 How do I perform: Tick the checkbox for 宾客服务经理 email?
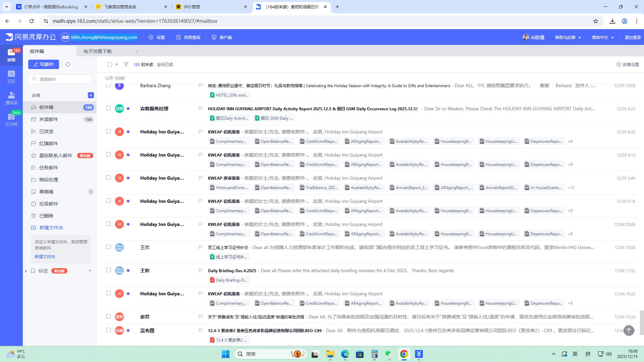pyautogui.click(x=109, y=108)
